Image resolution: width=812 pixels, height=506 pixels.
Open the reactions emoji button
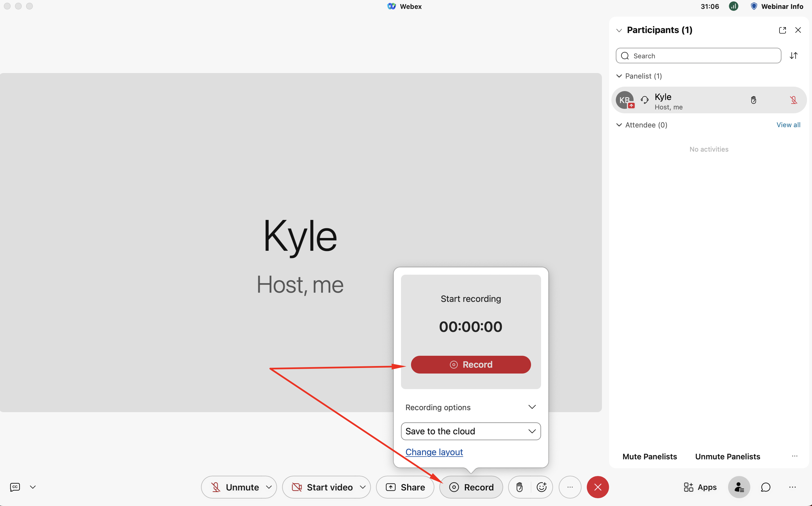(541, 487)
